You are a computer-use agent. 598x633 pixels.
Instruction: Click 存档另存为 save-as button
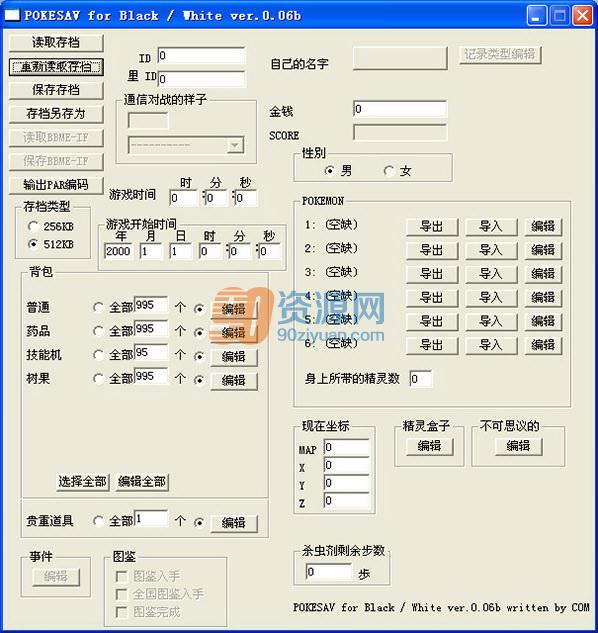(56, 114)
